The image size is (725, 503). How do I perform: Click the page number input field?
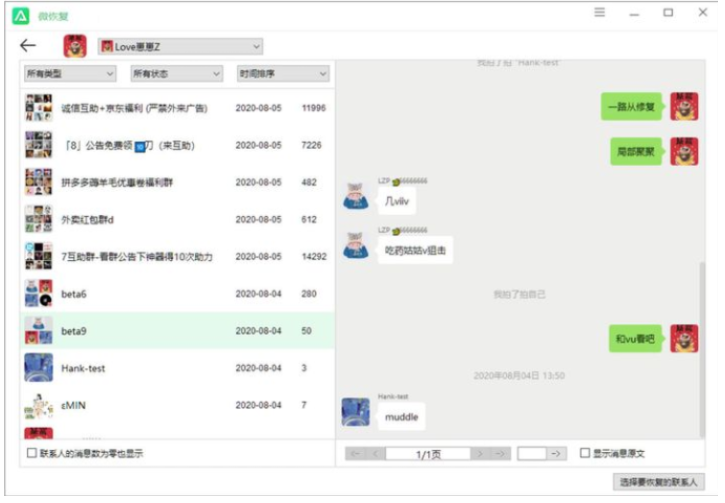click(x=531, y=453)
